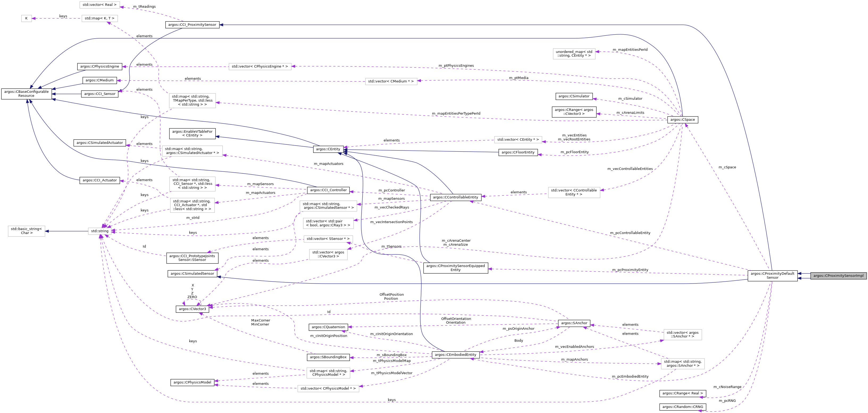Select the argos::CQuaternion node
Viewport: 868px width, 413px height.
point(328,327)
